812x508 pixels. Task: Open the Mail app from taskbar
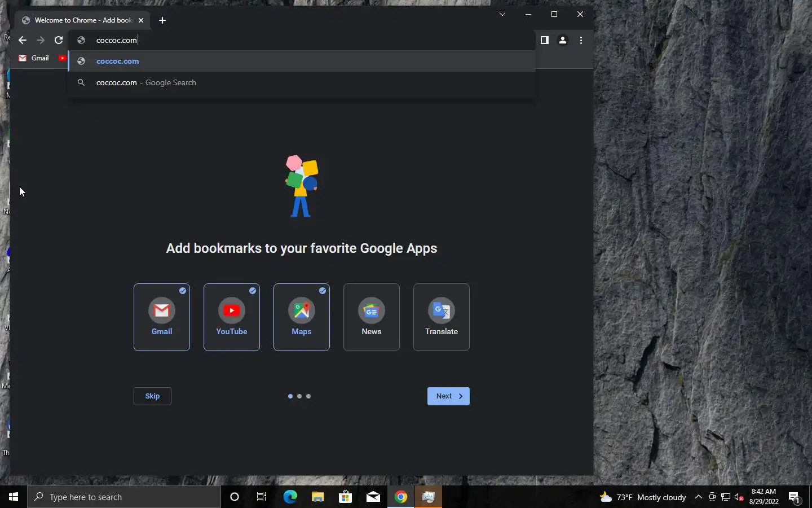[373, 497]
